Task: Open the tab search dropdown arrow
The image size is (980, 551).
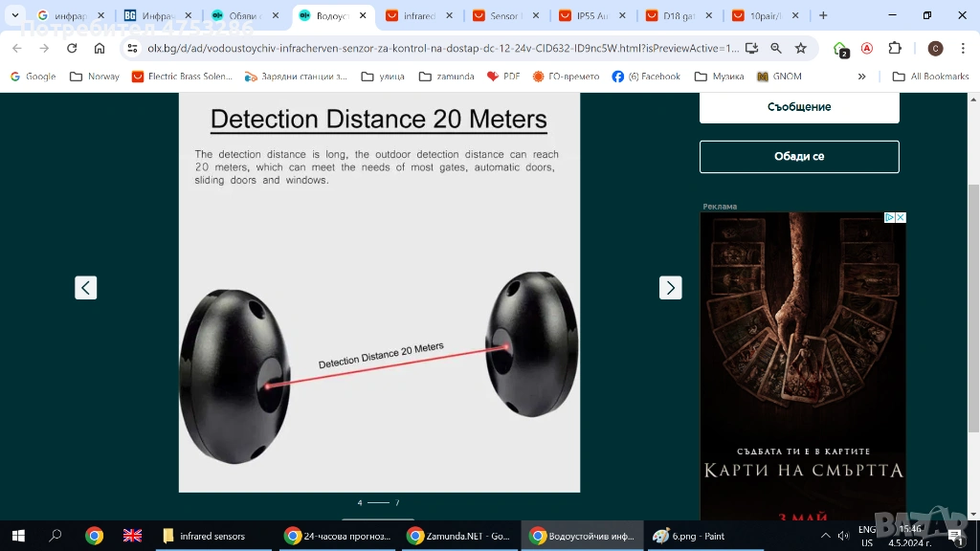Action: 15,15
